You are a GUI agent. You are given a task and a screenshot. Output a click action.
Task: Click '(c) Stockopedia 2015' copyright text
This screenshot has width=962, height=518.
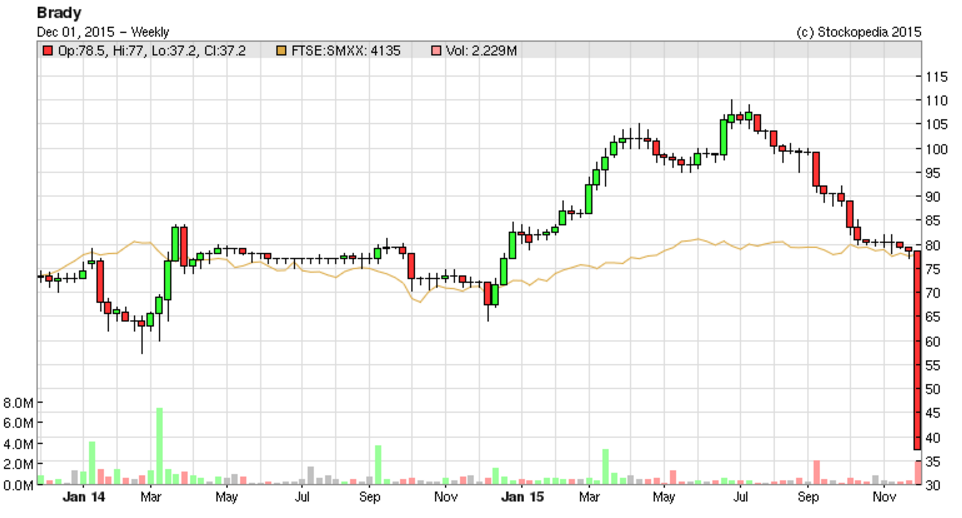tap(858, 32)
